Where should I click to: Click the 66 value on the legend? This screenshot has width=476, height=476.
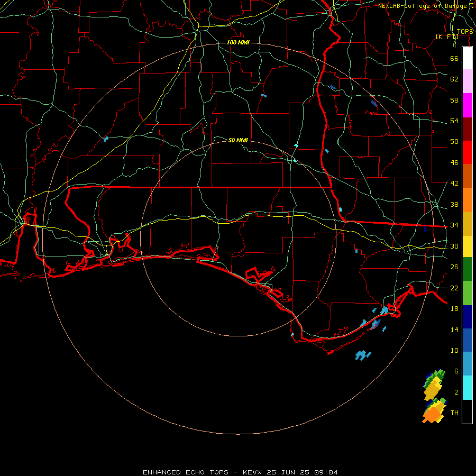point(454,58)
